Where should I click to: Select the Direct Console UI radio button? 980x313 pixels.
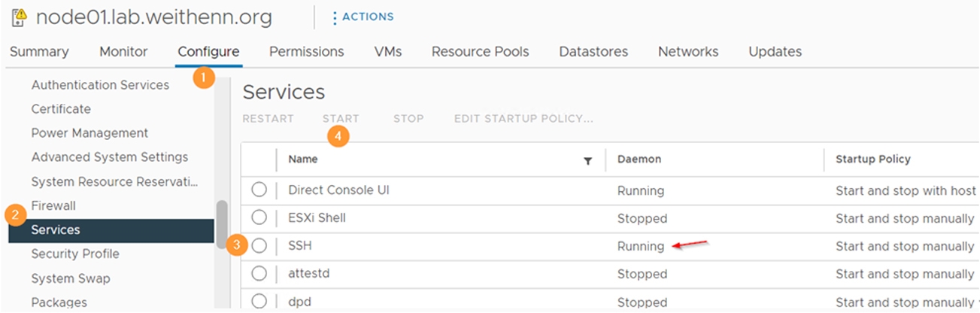pos(259,190)
